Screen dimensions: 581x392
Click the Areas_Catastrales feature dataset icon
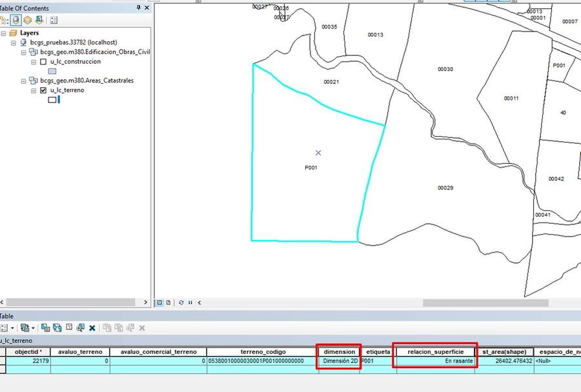[34, 81]
